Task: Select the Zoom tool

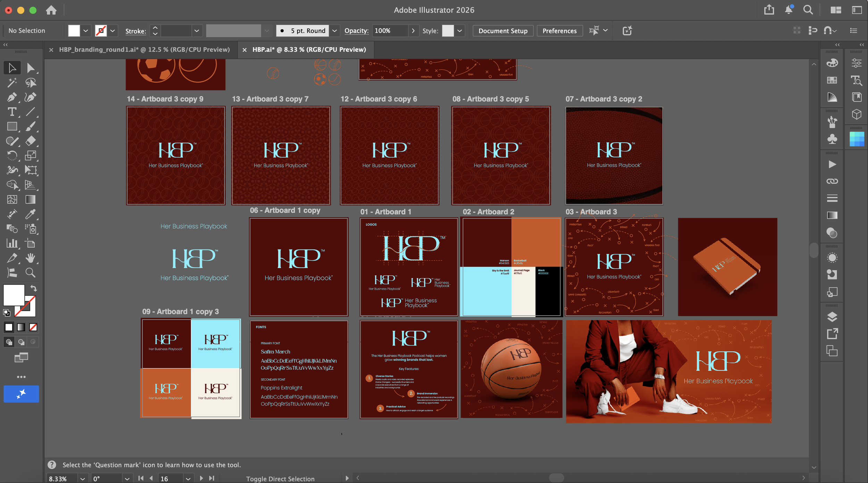Action: point(31,273)
